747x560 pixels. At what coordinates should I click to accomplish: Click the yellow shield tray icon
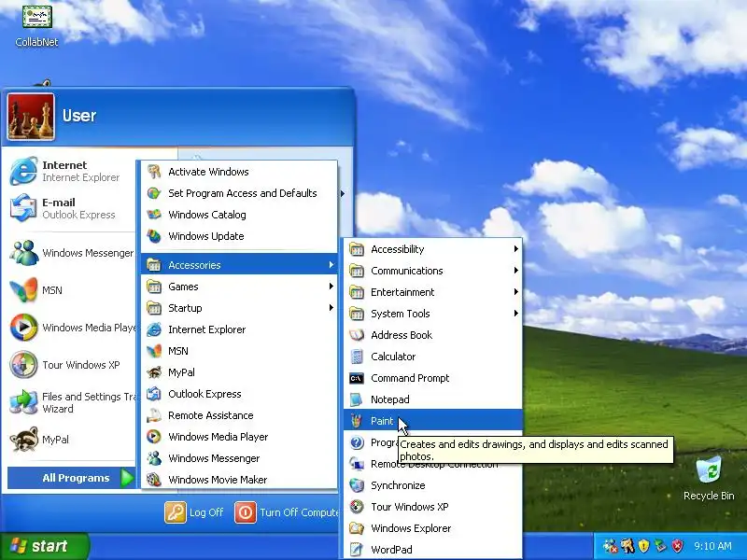pos(643,546)
